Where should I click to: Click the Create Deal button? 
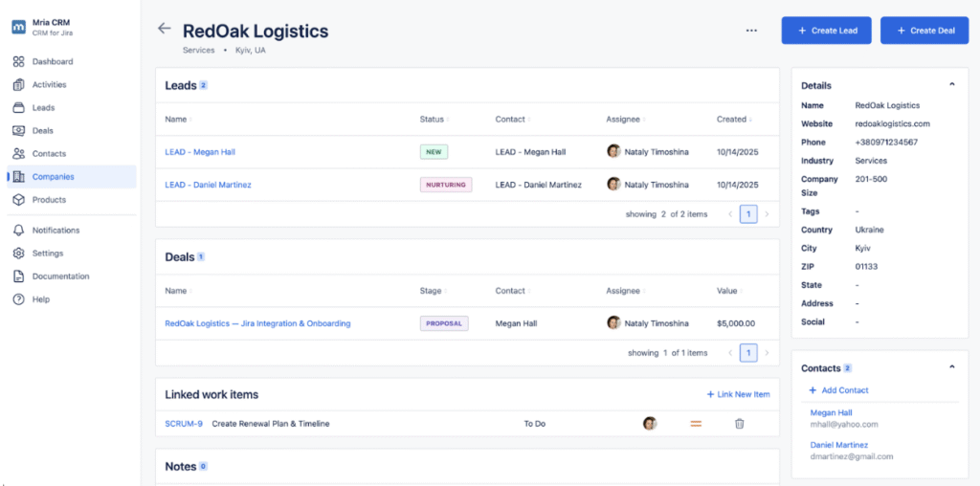coord(924,31)
